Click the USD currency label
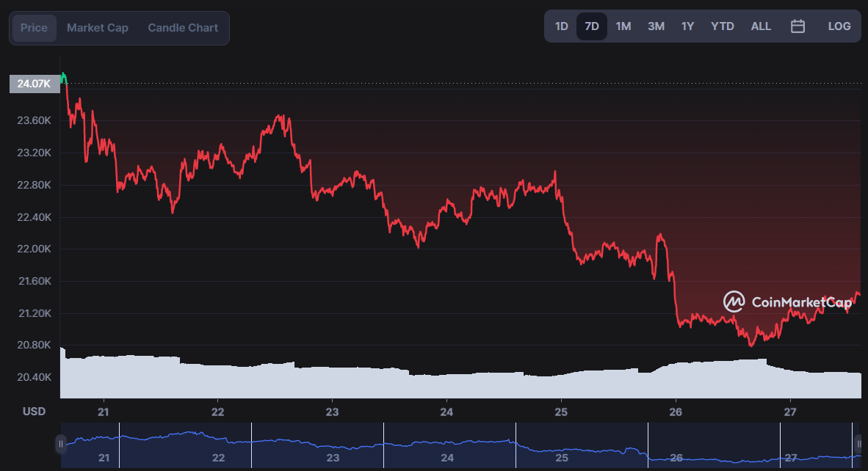Screen dimensions: 868x471 (34, 412)
